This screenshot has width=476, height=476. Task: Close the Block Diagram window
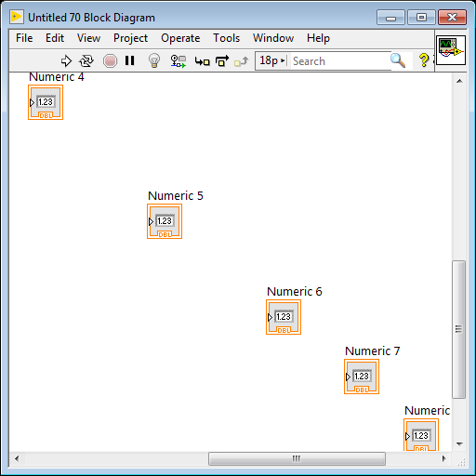click(453, 18)
